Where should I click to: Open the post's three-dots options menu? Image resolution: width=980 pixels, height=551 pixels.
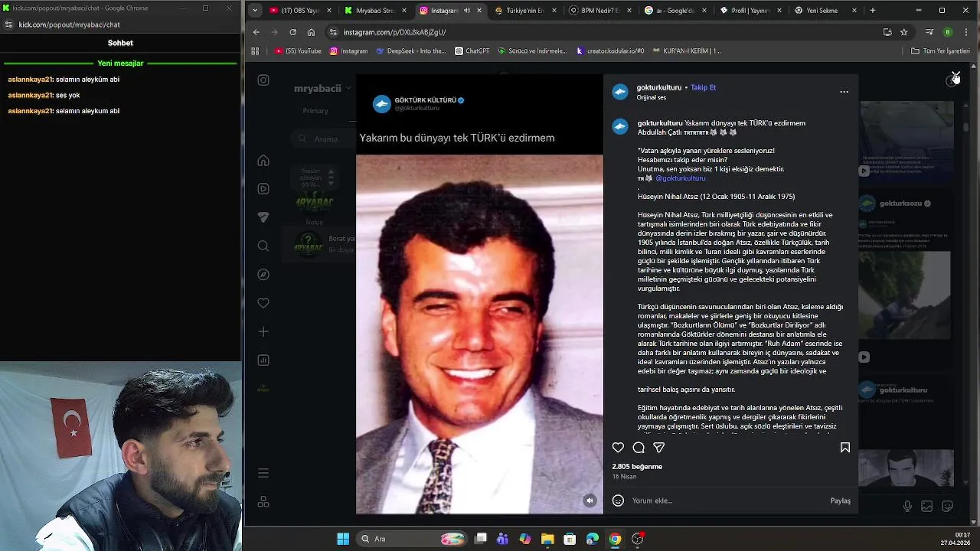(844, 92)
